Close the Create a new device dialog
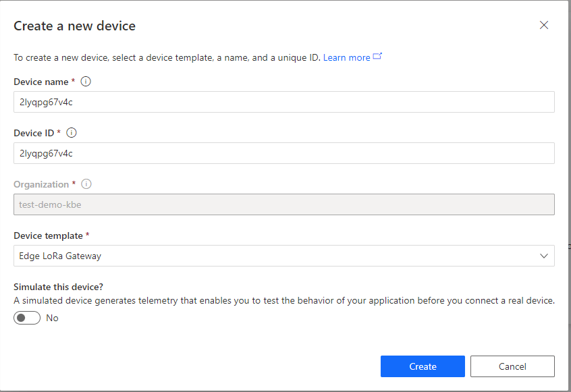 point(544,26)
